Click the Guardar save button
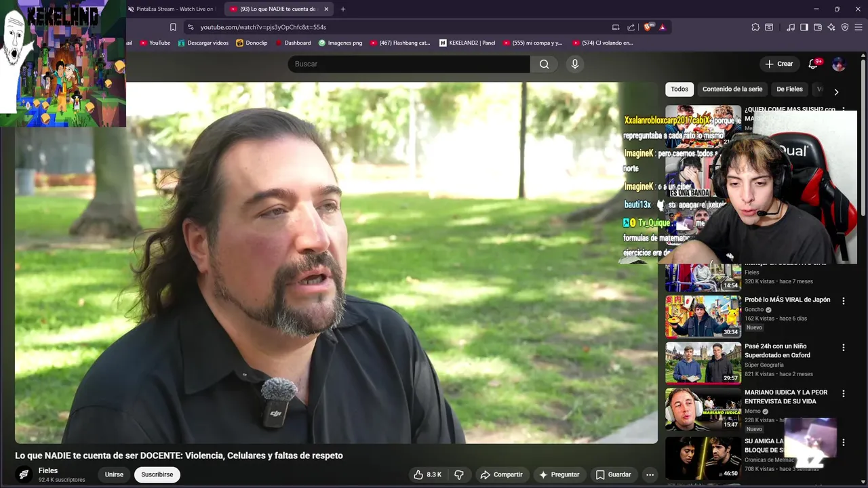Image resolution: width=868 pixels, height=488 pixels. click(x=613, y=474)
